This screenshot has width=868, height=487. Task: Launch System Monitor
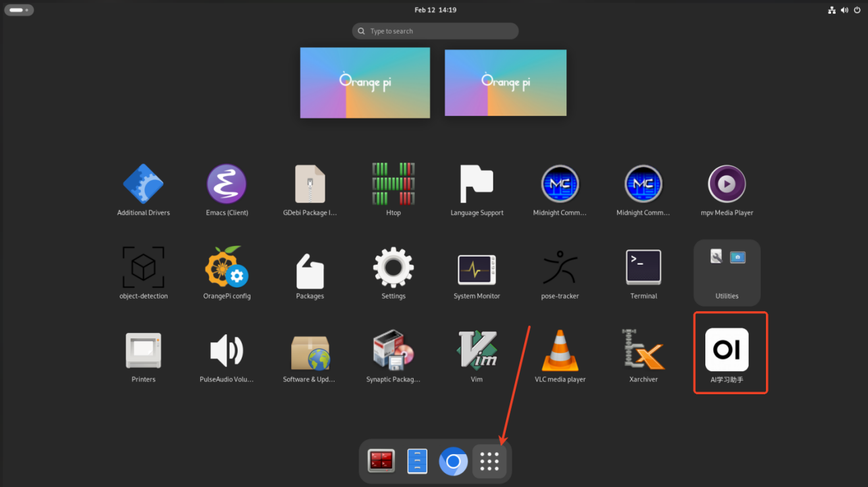tap(477, 270)
